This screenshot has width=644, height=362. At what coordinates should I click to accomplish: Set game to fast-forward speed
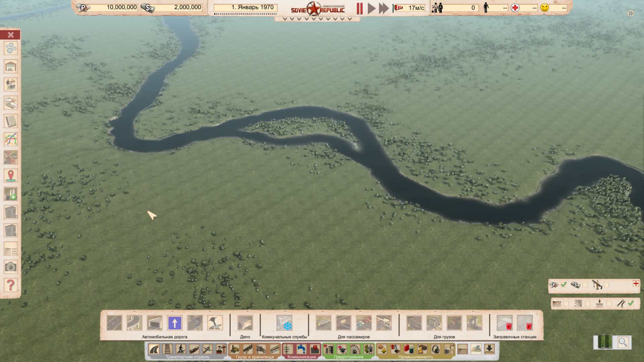[x=384, y=8]
